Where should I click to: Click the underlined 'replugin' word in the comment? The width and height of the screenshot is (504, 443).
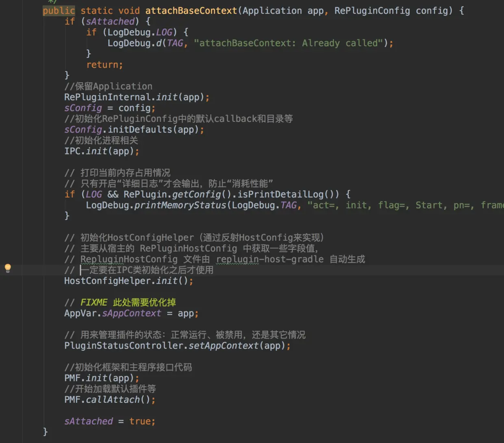(237, 259)
